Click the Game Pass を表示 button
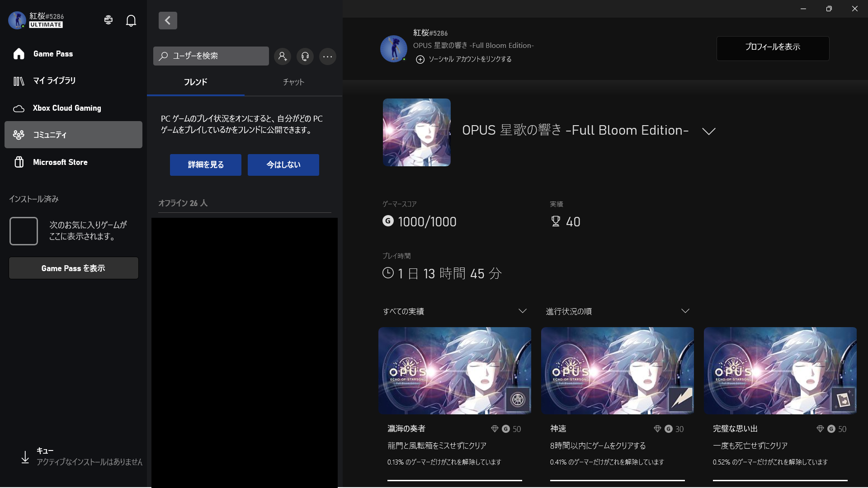This screenshot has width=868, height=488. pyautogui.click(x=74, y=268)
